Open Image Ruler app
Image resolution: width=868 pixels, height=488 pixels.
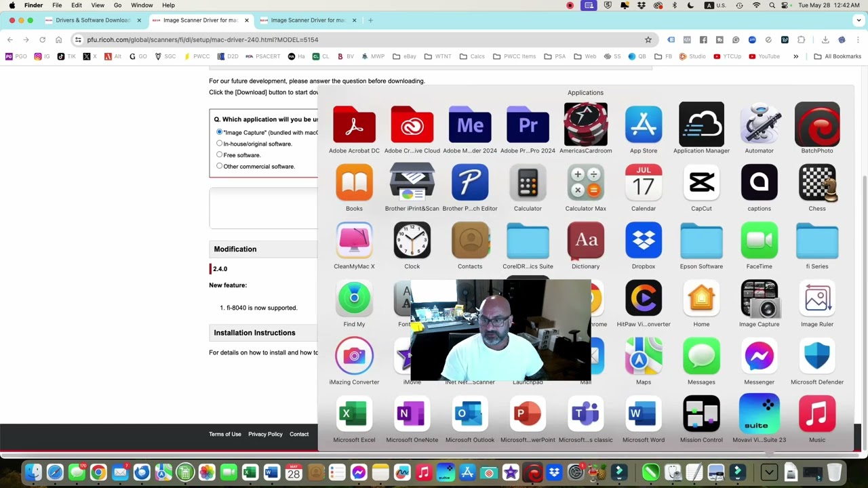point(817,298)
